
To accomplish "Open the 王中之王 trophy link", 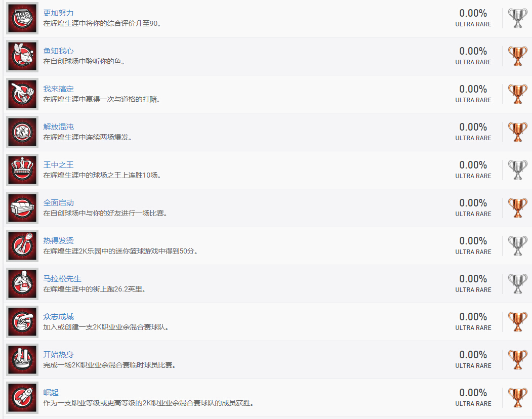I will tap(58, 165).
